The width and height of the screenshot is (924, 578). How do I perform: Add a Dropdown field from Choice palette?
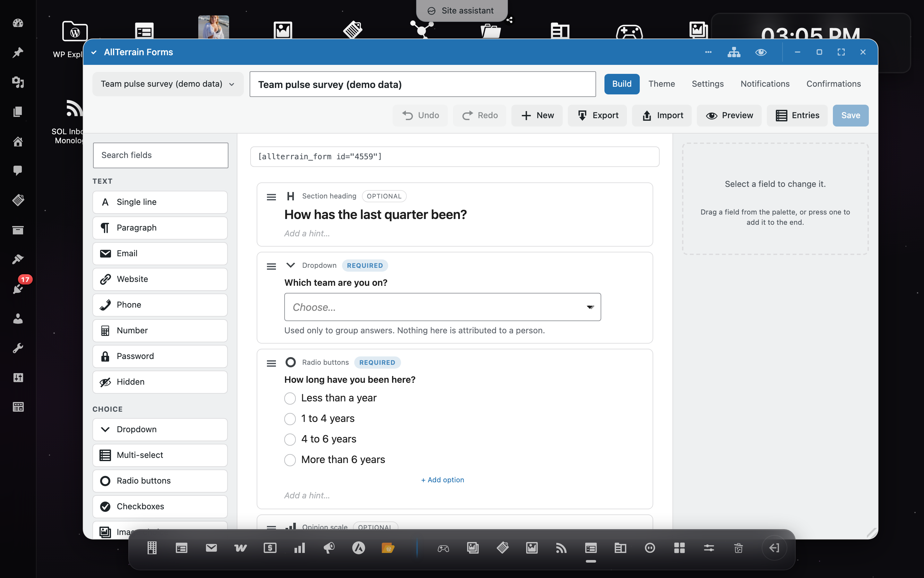(160, 429)
